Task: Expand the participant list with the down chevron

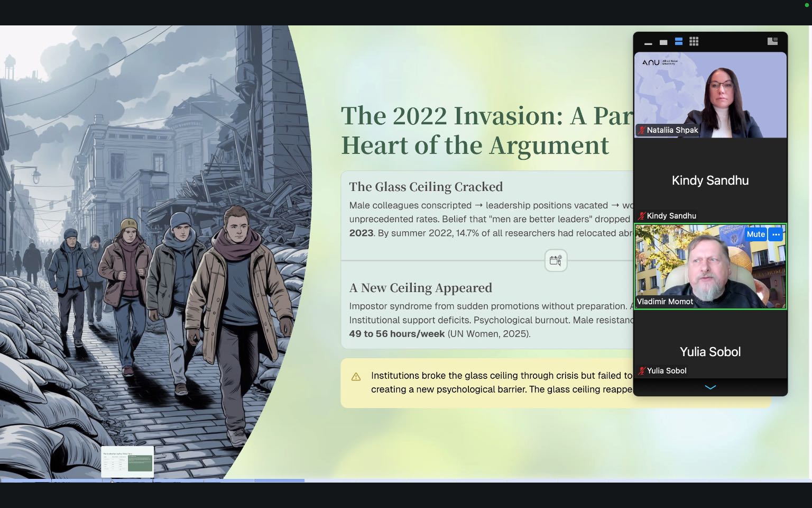Action: tap(710, 387)
